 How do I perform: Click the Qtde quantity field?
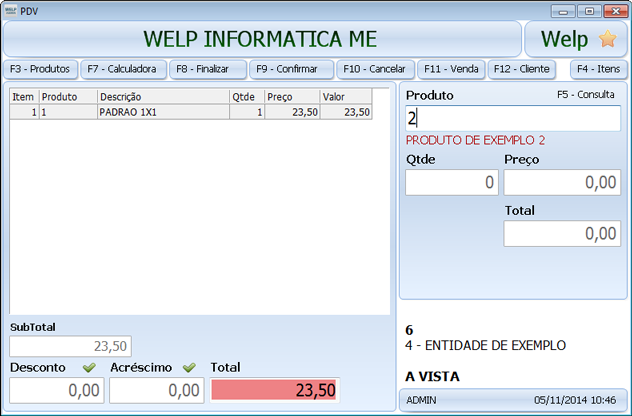452,183
